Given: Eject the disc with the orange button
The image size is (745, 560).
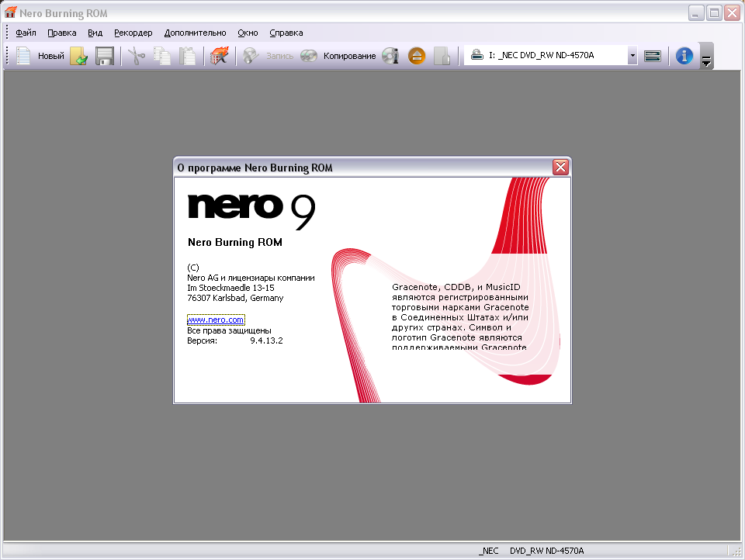Looking at the screenshot, I should coord(417,56).
